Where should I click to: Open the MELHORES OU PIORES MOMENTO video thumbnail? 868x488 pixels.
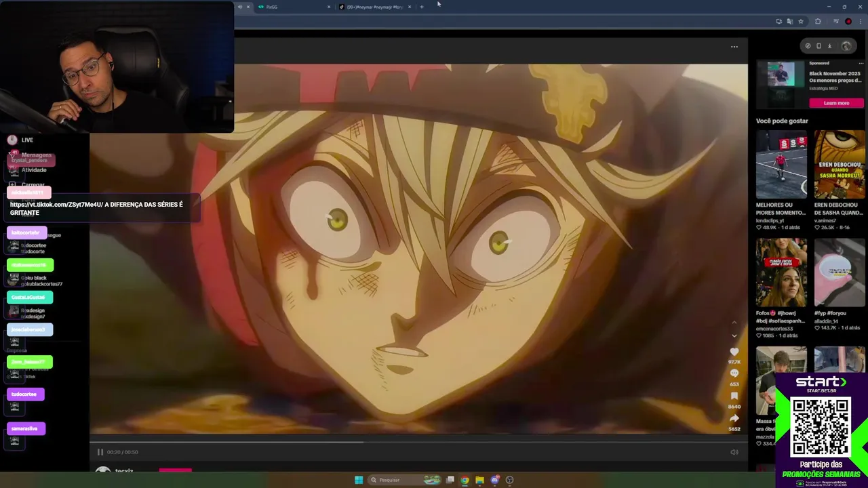pos(781,164)
